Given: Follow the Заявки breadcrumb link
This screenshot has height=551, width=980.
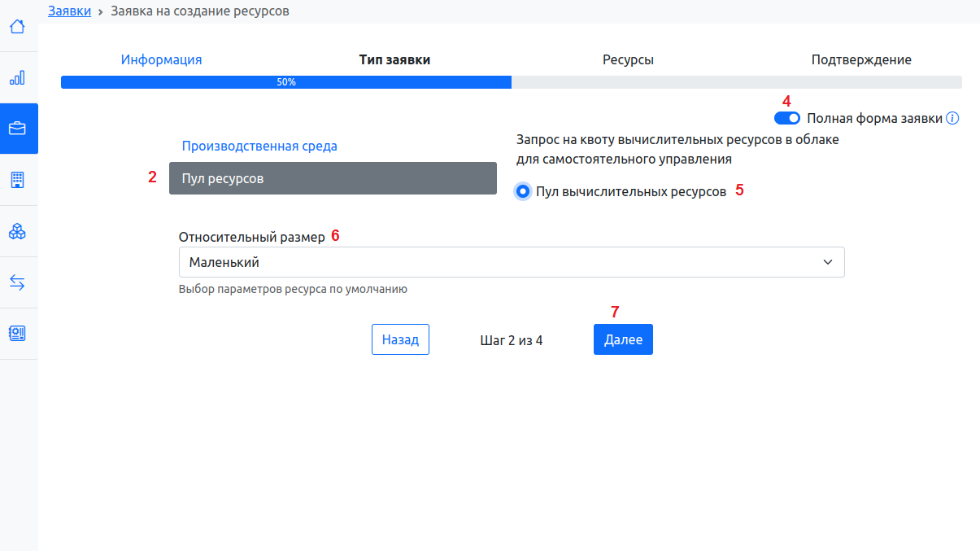Looking at the screenshot, I should click(x=69, y=11).
